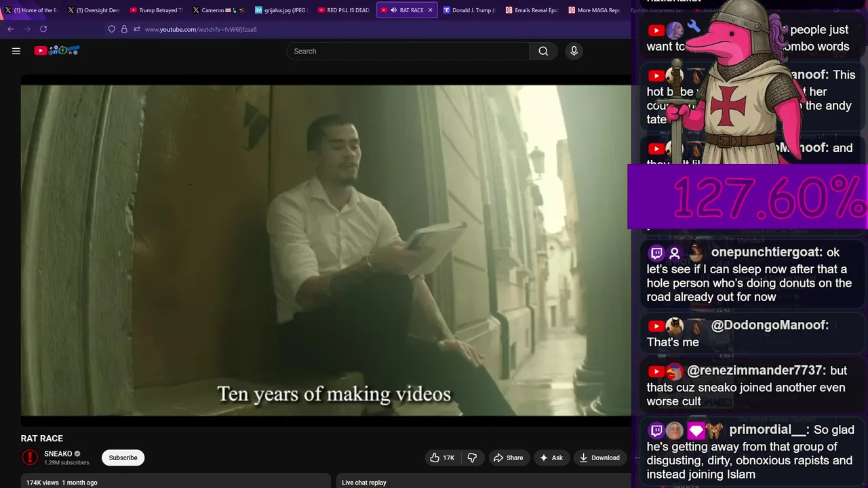Dislike the video with thumbs down

coord(473,457)
